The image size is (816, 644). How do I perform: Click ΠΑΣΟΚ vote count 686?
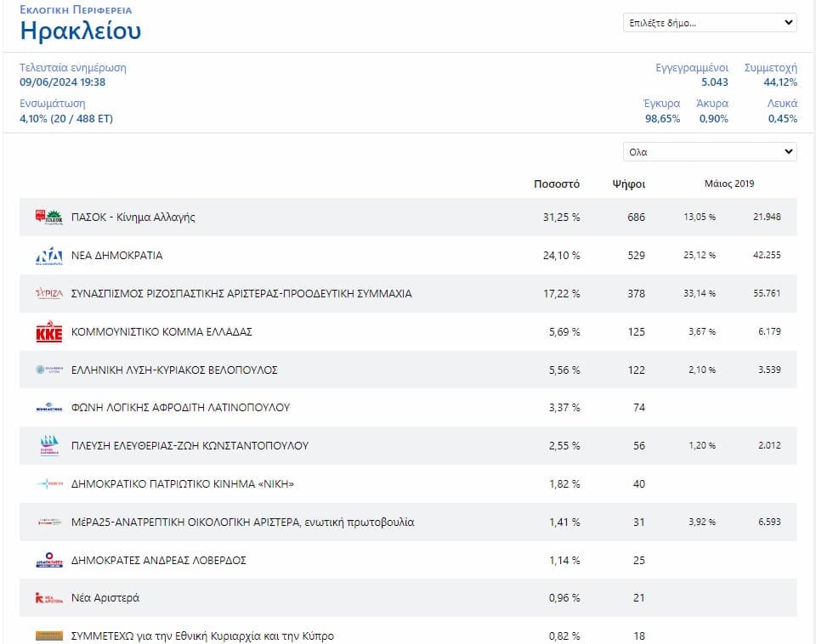pyautogui.click(x=636, y=217)
